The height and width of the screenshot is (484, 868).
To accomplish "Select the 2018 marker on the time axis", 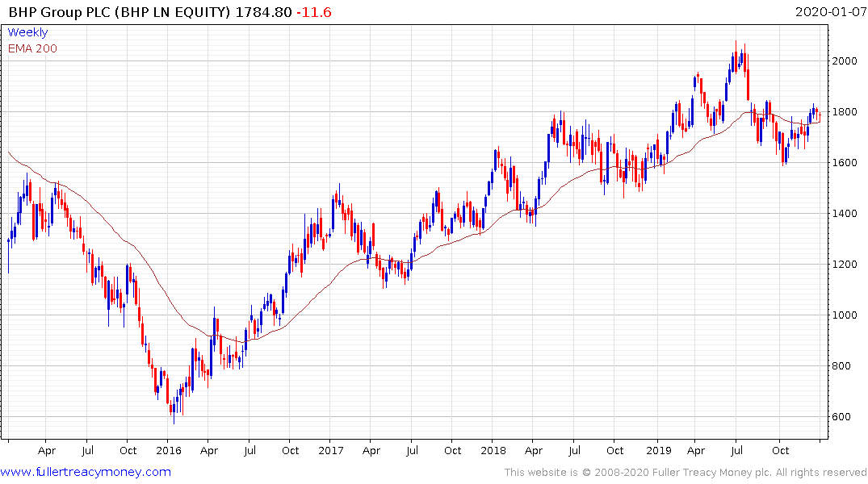I will click(494, 450).
